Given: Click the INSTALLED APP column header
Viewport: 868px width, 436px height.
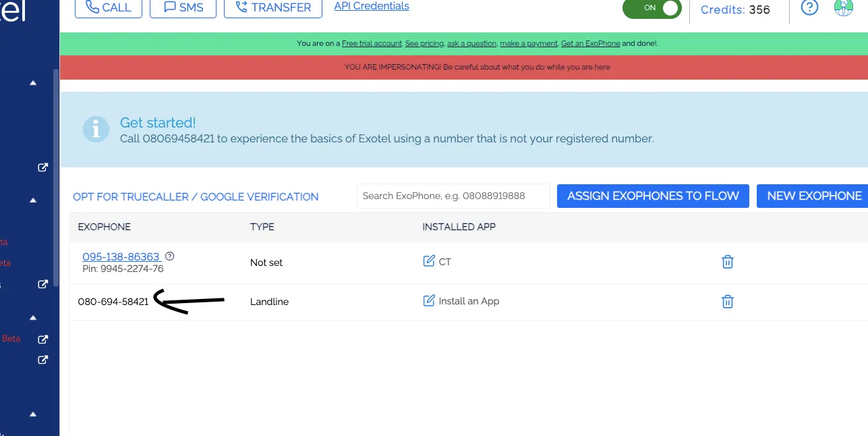Looking at the screenshot, I should point(459,227).
